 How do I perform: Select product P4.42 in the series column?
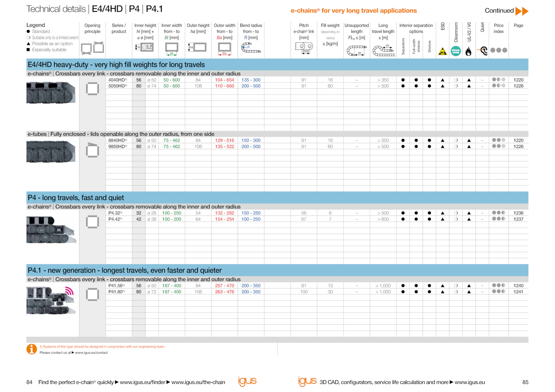pos(115,219)
